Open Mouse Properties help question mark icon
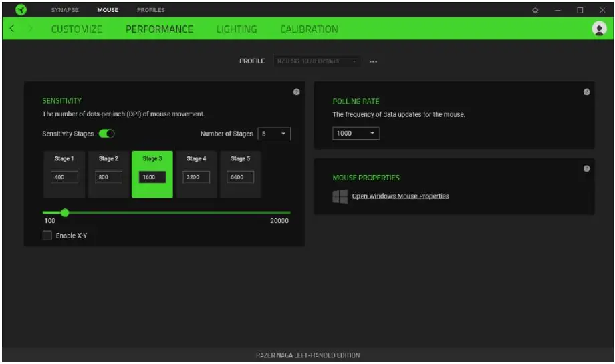Viewport: 615px width, 364px height. click(x=586, y=168)
